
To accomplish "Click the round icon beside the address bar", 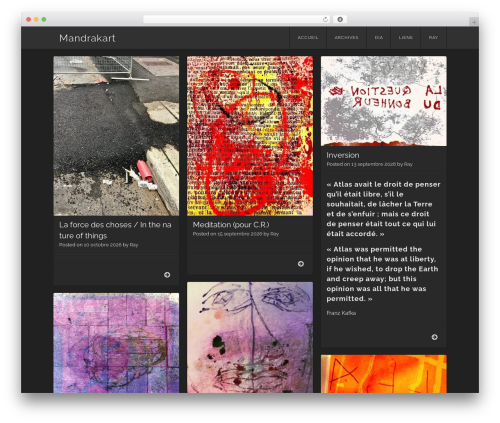I will pos(340,19).
